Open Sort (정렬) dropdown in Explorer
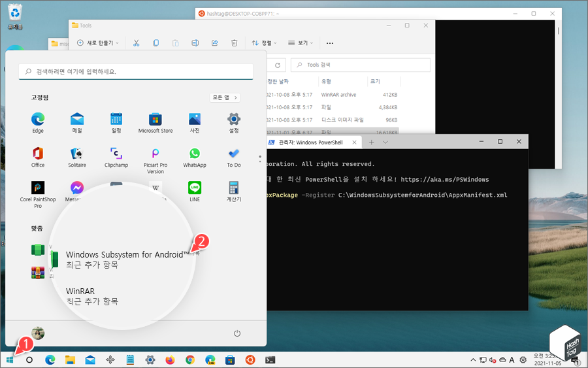This screenshot has width=588, height=368. coord(264,43)
